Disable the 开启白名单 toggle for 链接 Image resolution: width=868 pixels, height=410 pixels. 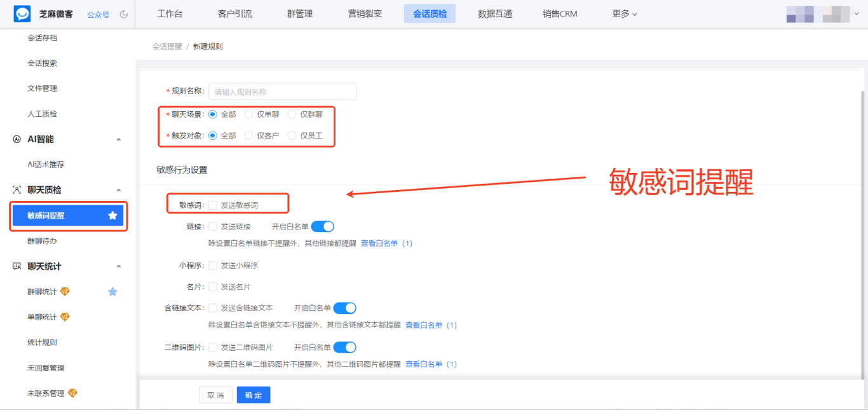pos(323,226)
